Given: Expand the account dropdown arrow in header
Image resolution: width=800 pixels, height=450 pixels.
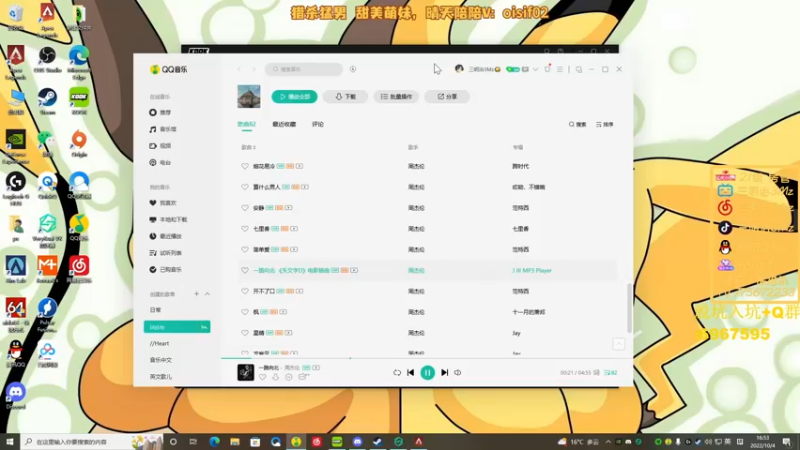Looking at the screenshot, I should point(535,69).
